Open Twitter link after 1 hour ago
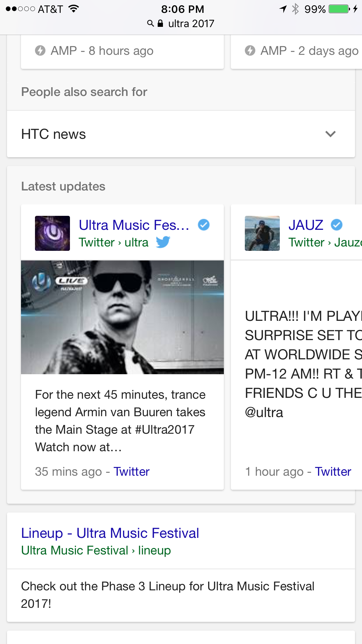The image size is (362, 644). pyautogui.click(x=333, y=472)
